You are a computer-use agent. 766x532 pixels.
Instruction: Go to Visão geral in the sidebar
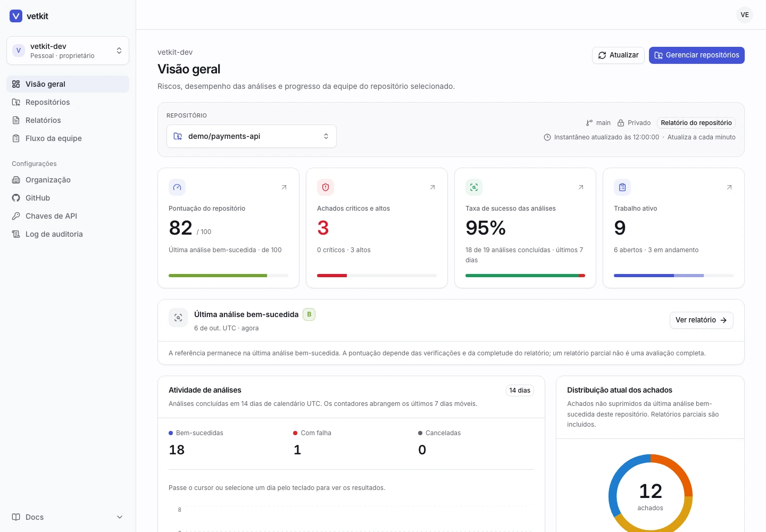(68, 84)
